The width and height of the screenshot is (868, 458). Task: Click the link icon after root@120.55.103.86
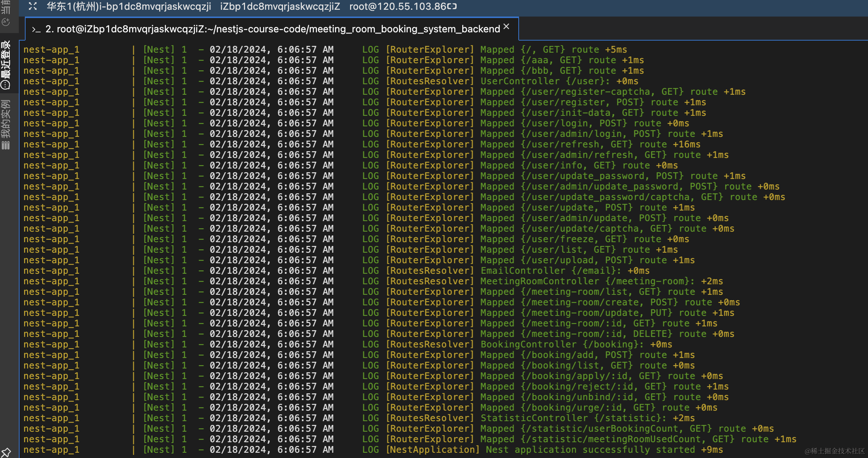[452, 6]
